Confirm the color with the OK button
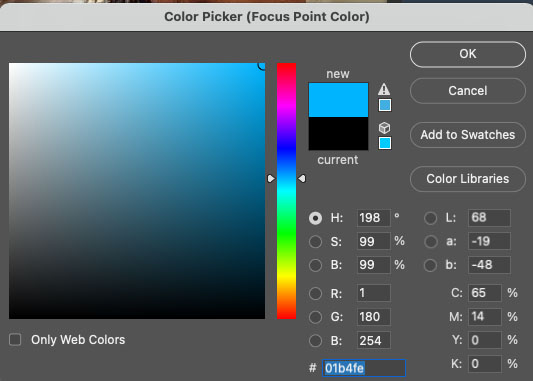The width and height of the screenshot is (533, 381). pos(468,54)
